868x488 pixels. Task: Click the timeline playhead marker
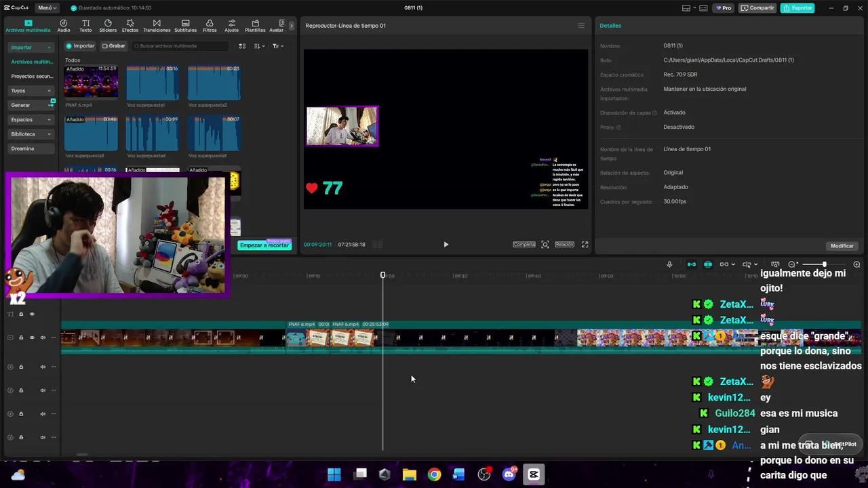tap(382, 274)
